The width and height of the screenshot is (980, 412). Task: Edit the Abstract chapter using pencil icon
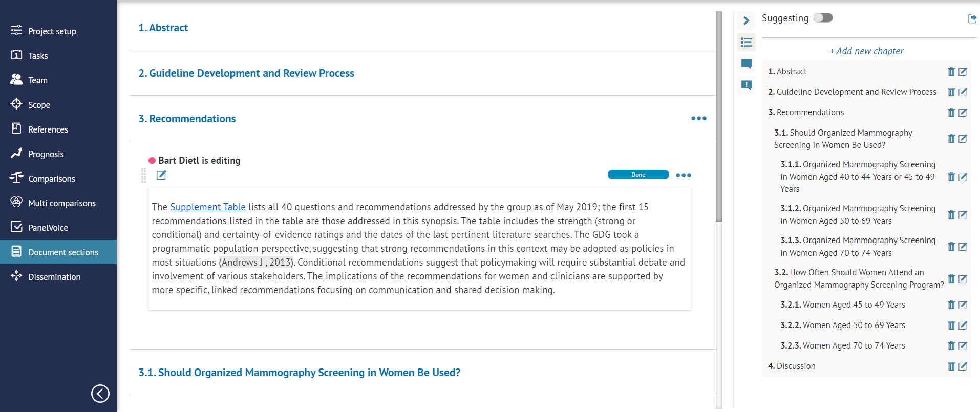tap(964, 72)
